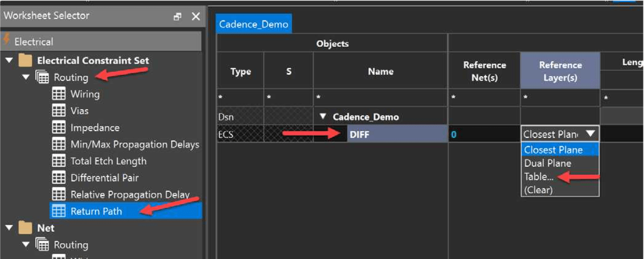Image resolution: width=644 pixels, height=259 pixels.
Task: Collapse Routing under the Net folder
Action: point(25,245)
